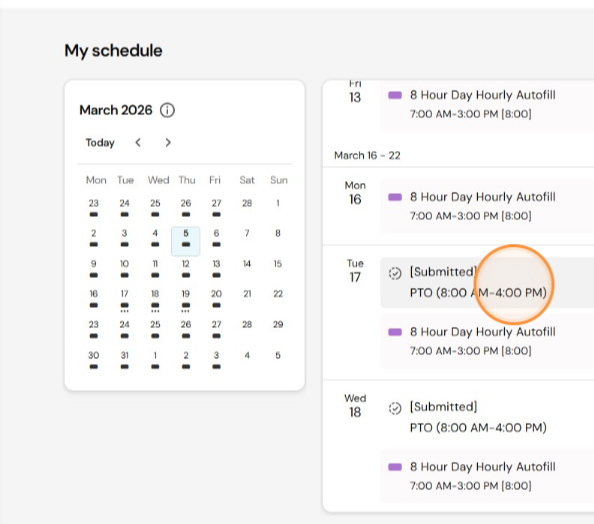Click the info icon beside March 2026
The height and width of the screenshot is (524, 594).
(167, 110)
